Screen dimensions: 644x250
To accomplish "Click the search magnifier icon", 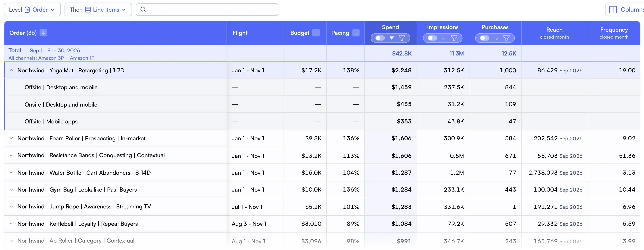I will (143, 9).
